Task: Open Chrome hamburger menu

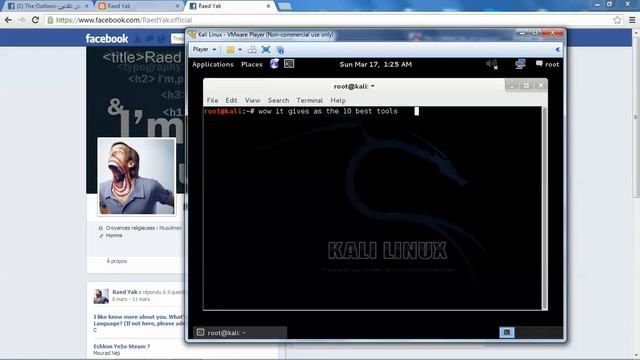Action: point(632,20)
